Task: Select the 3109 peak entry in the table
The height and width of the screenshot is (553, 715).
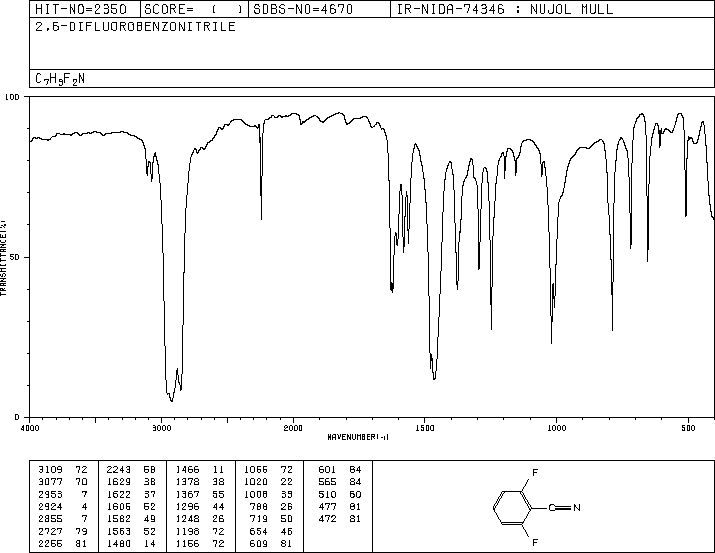Action: coord(63,470)
